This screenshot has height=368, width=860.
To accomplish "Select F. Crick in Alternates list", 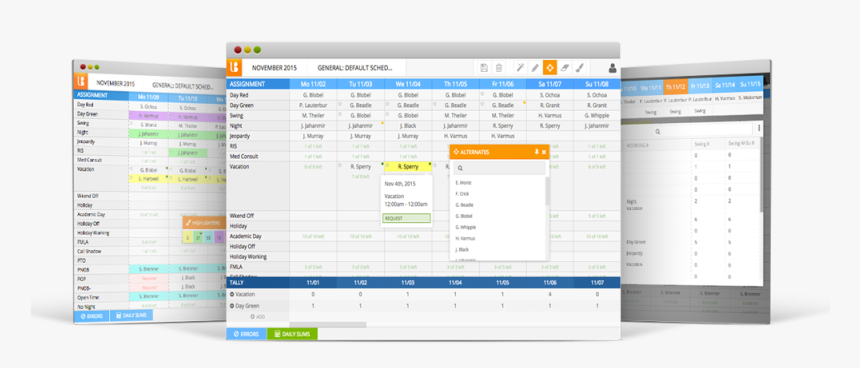I will (462, 194).
